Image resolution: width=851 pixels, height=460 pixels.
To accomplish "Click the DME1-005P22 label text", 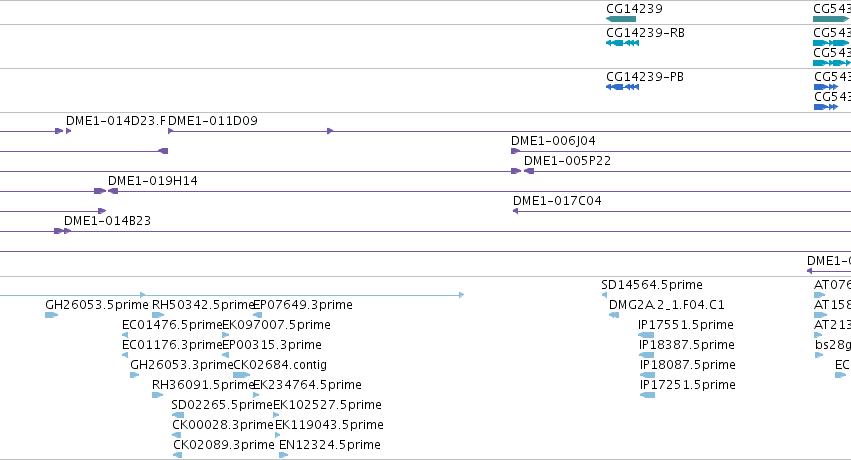I will click(567, 161).
